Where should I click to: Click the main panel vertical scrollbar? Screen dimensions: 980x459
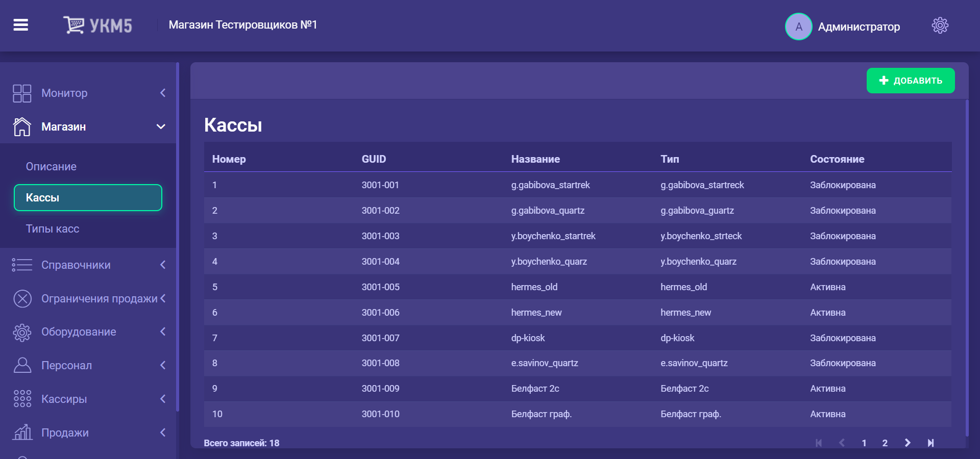point(967,268)
